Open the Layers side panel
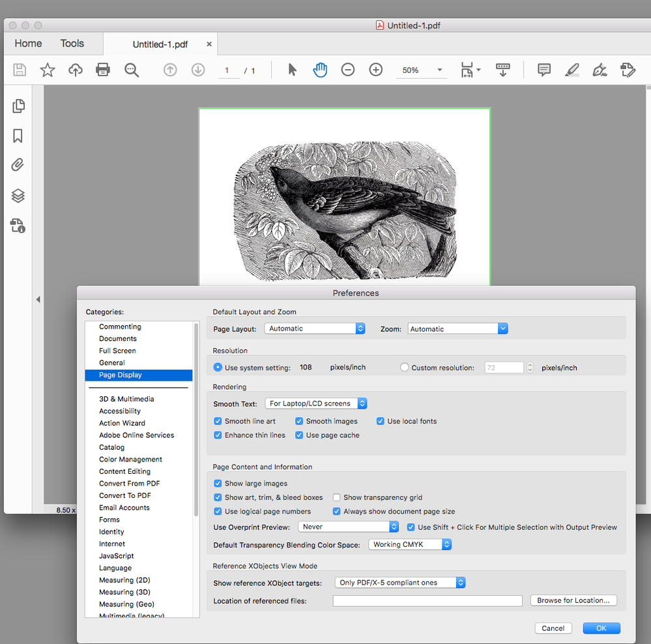The height and width of the screenshot is (644, 651). pyautogui.click(x=18, y=196)
